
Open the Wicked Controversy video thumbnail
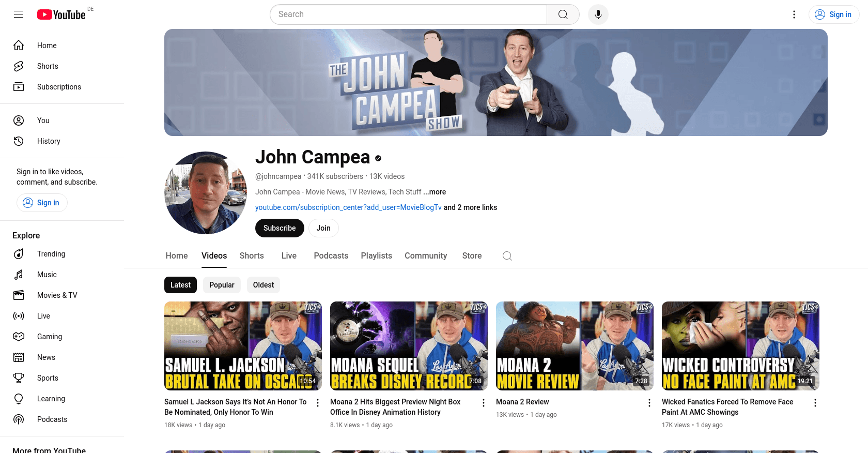(x=740, y=345)
